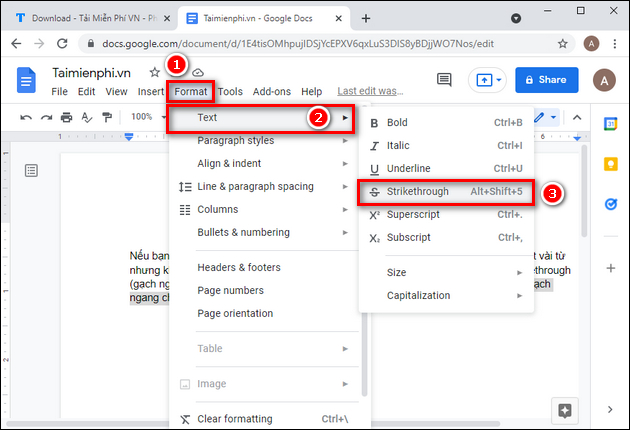Image resolution: width=630 pixels, height=430 pixels.
Task: Open the 100% zoom dropdown
Action: [148, 117]
